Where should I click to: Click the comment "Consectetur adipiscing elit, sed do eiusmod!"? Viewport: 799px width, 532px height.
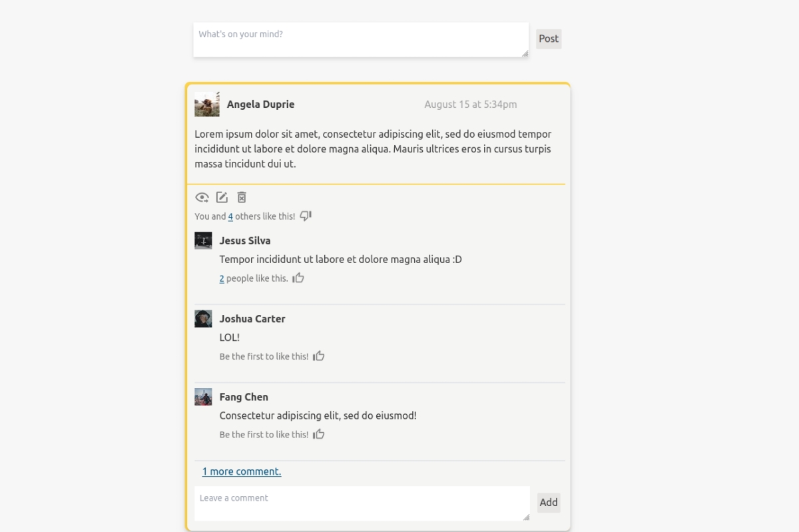pos(318,415)
